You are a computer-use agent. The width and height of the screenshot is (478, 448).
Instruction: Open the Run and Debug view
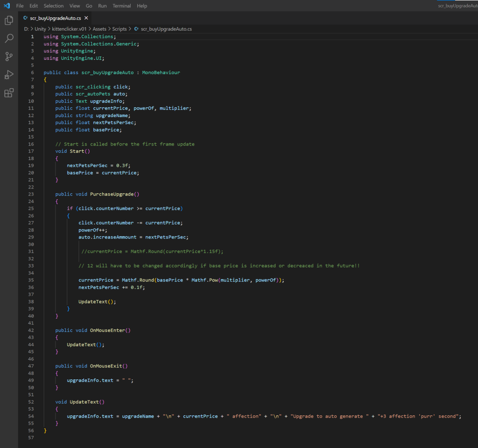[9, 75]
